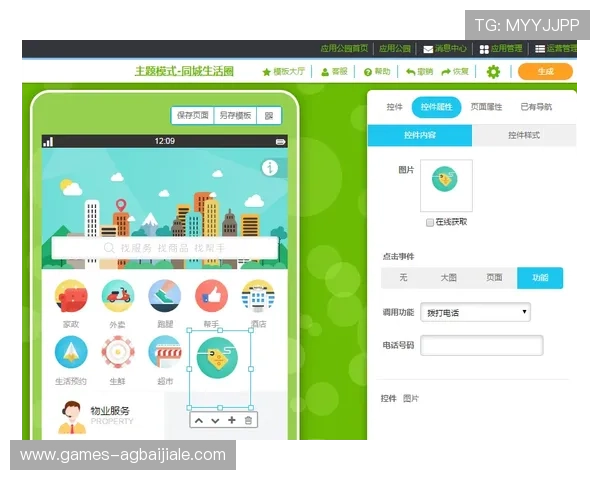
Task: Delete widget with trash icon
Action: (x=248, y=420)
